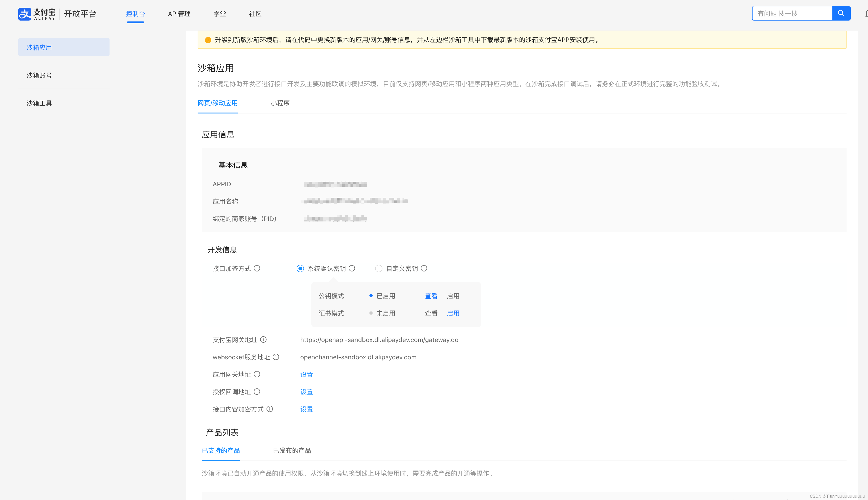Click the Alipay logo icon

25,14
